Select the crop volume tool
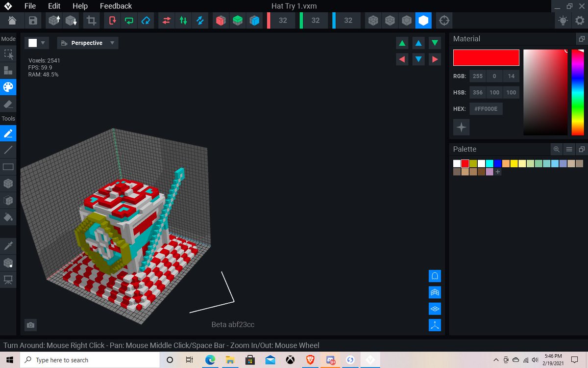 (x=91, y=21)
